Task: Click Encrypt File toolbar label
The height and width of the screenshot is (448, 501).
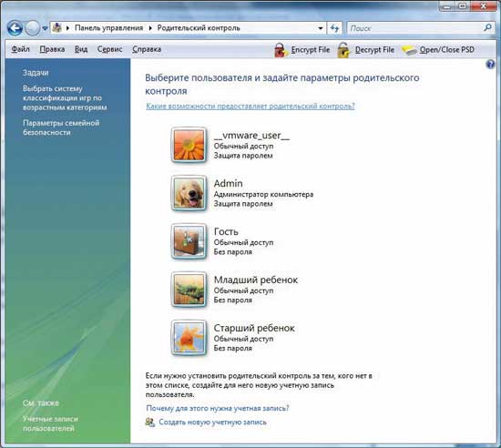Action: pyautogui.click(x=311, y=50)
